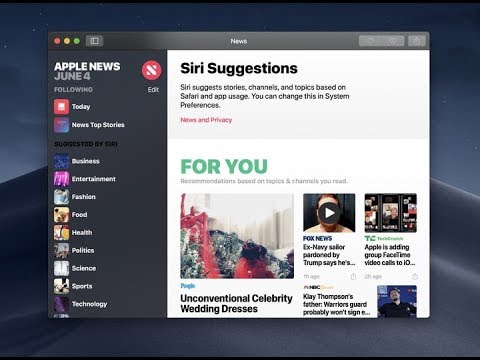Select the Fashion topic icon

[x=61, y=197]
